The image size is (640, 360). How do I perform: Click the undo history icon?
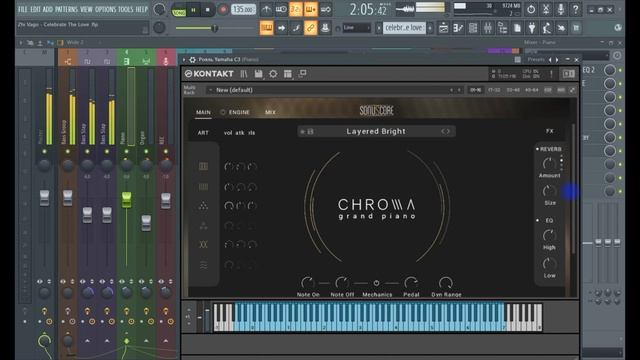pos(531,9)
